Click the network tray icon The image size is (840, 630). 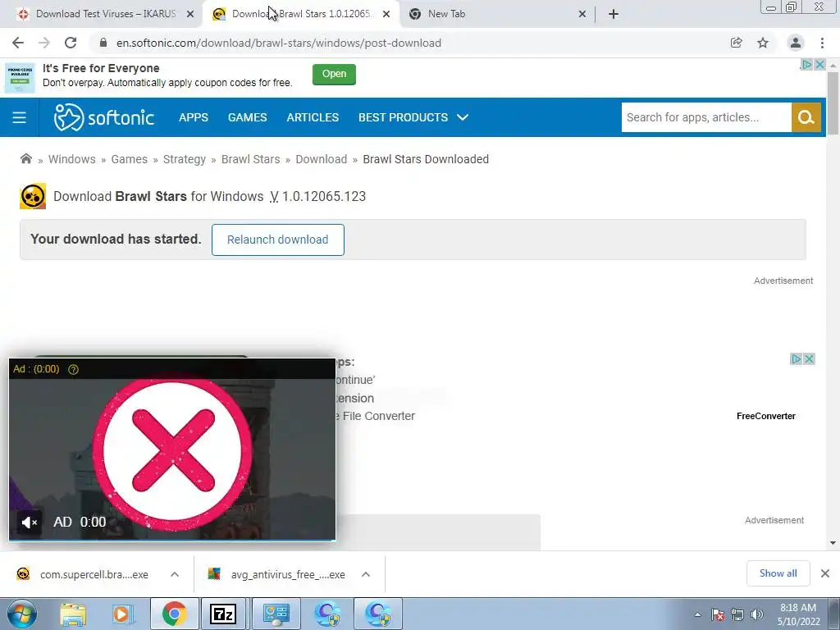tap(737, 614)
